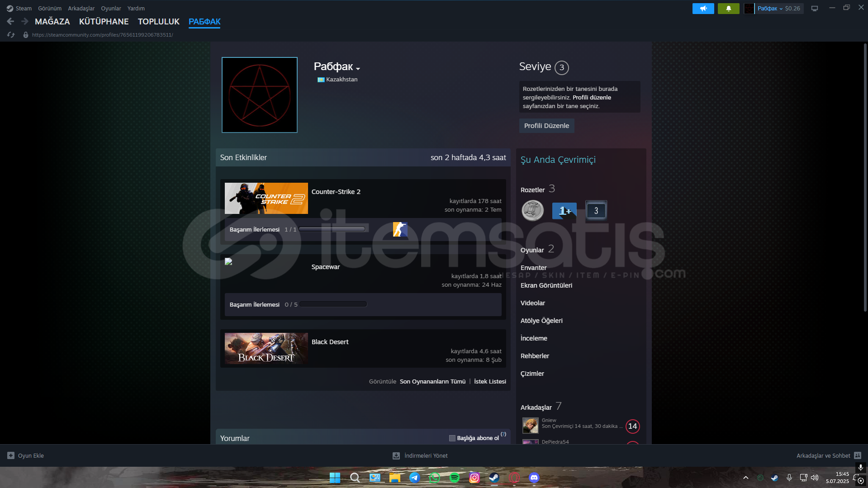
Task: Open the Windows Start menu
Action: (x=335, y=478)
